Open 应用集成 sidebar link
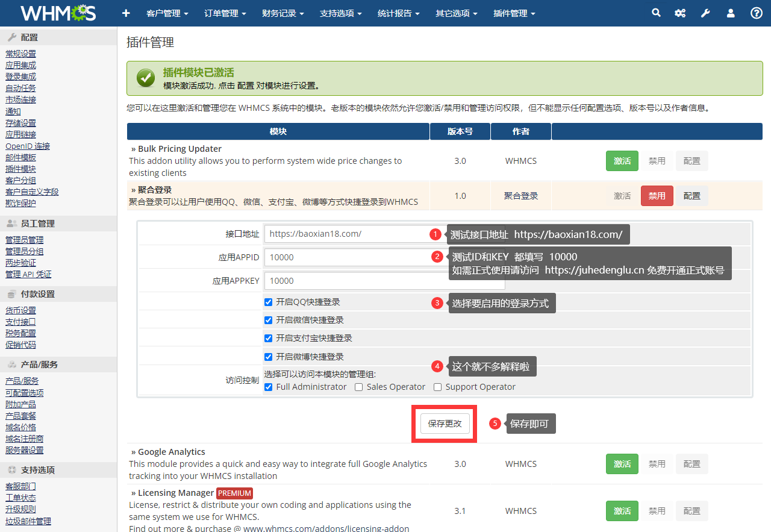This screenshot has width=771, height=532. [x=20, y=65]
